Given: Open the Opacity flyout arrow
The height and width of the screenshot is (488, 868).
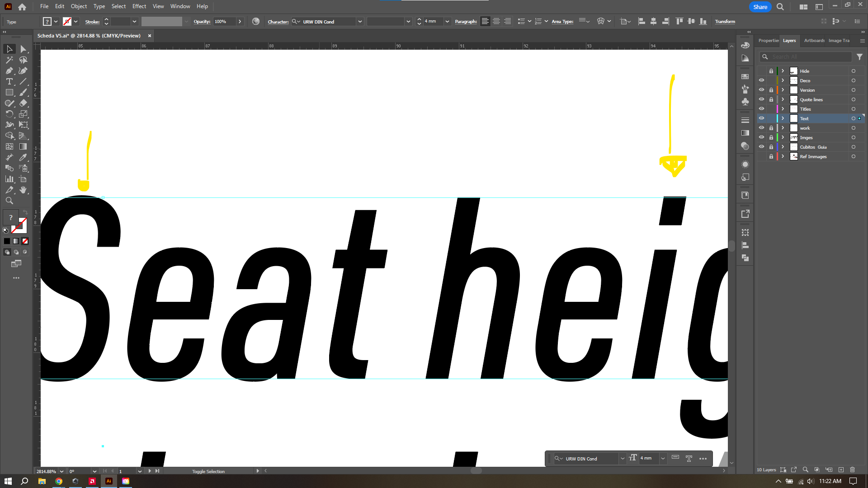Looking at the screenshot, I should point(240,22).
